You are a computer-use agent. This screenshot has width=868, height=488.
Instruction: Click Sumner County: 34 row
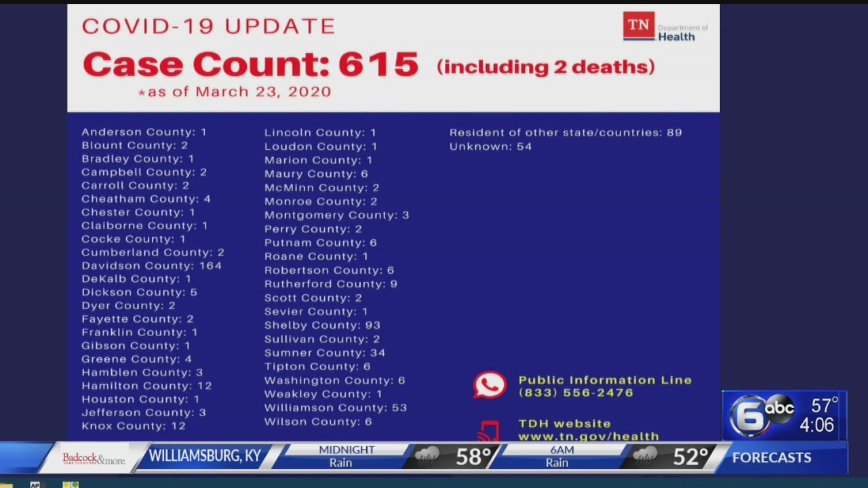coord(325,352)
